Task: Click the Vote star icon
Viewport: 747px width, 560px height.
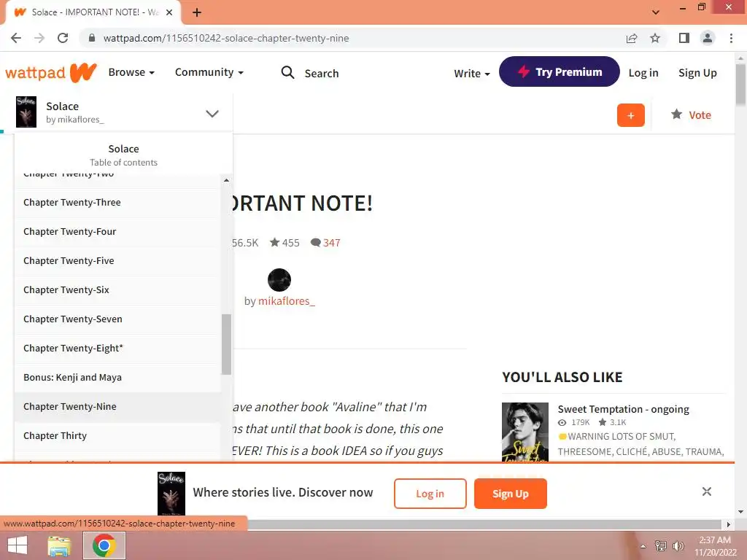Action: tap(676, 114)
